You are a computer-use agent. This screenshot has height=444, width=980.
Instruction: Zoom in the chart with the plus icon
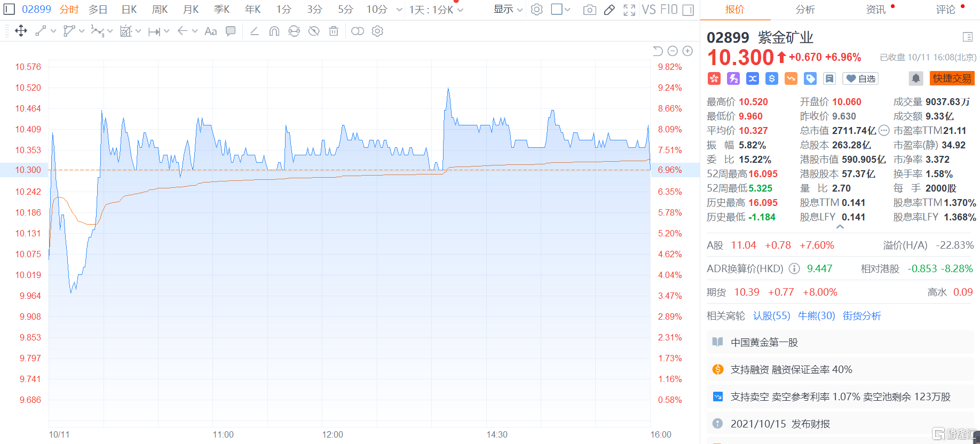coord(687,51)
